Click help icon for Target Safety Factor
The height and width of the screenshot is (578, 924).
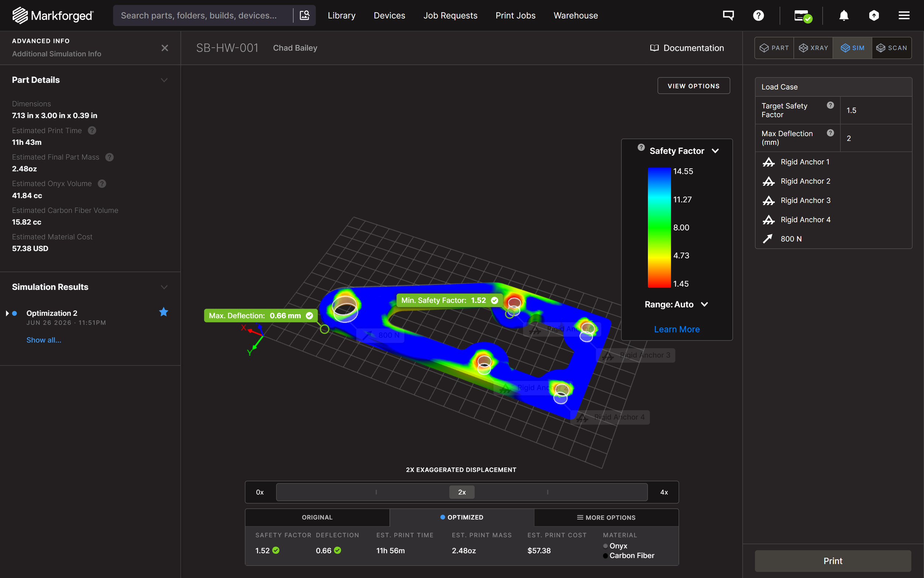click(x=830, y=105)
